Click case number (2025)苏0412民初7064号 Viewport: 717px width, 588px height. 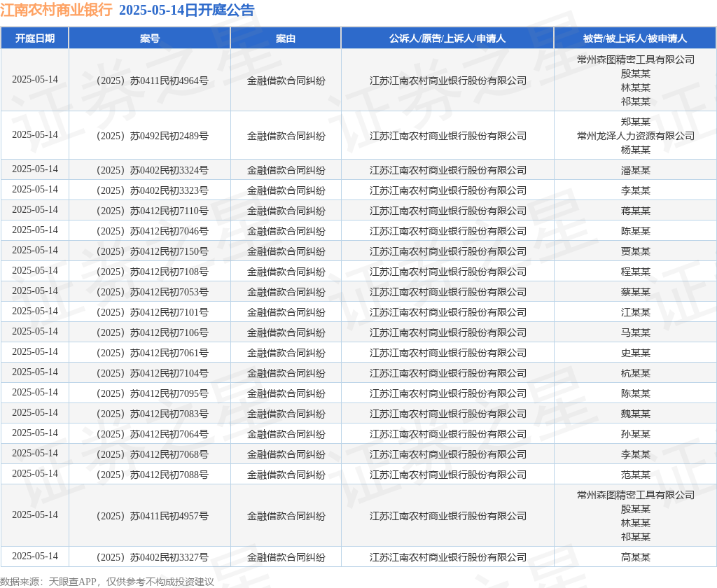[152, 434]
